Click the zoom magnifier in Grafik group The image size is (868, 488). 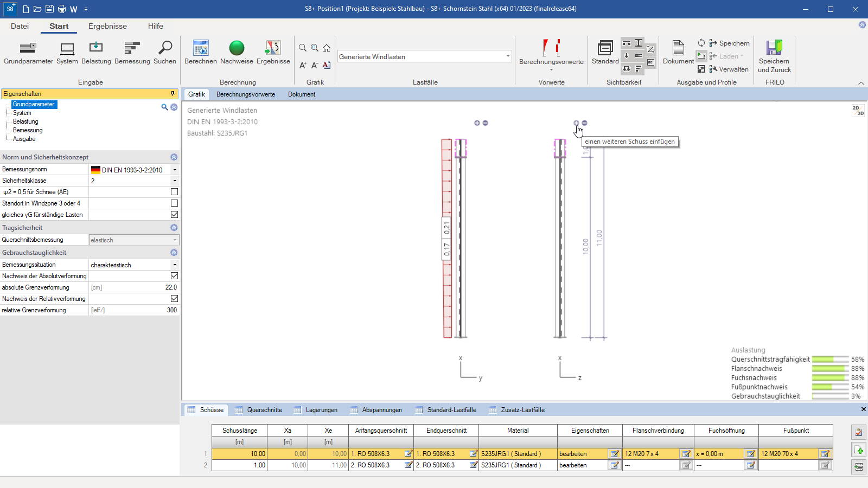[x=303, y=48]
